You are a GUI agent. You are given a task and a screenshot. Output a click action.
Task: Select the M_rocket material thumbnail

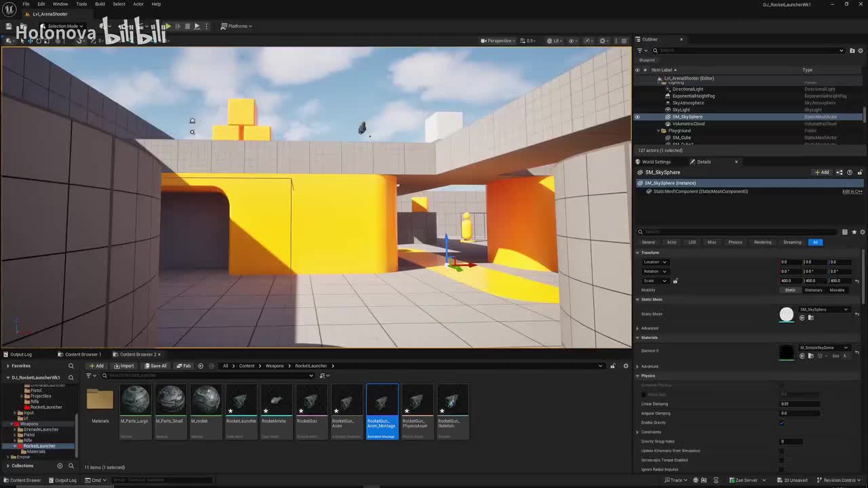[x=205, y=401]
